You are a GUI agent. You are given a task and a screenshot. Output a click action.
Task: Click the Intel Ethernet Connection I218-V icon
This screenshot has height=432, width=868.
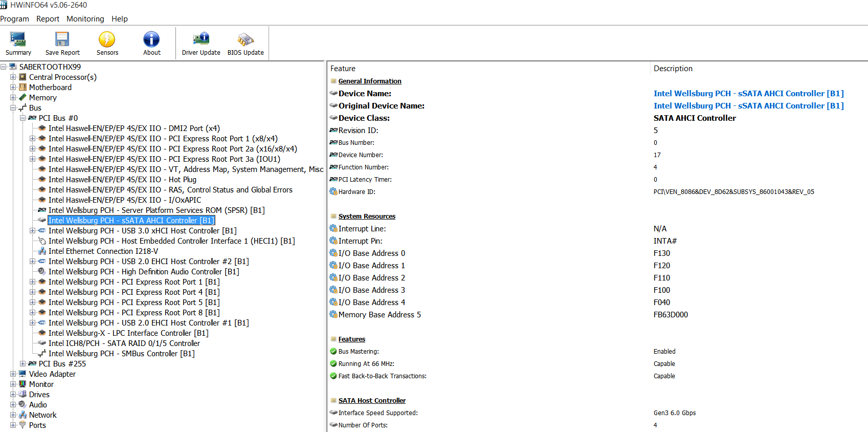42,251
